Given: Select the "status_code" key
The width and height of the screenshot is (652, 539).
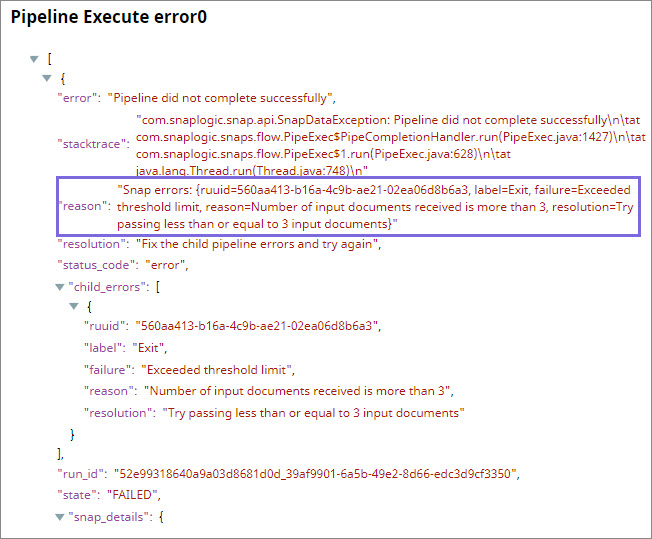Looking at the screenshot, I should point(100,265).
